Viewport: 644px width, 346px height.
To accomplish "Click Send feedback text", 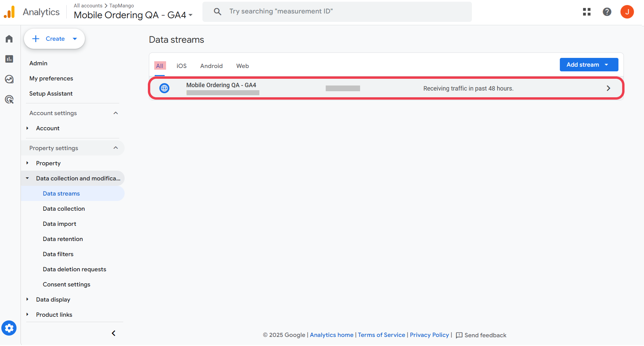I will 485,335.
